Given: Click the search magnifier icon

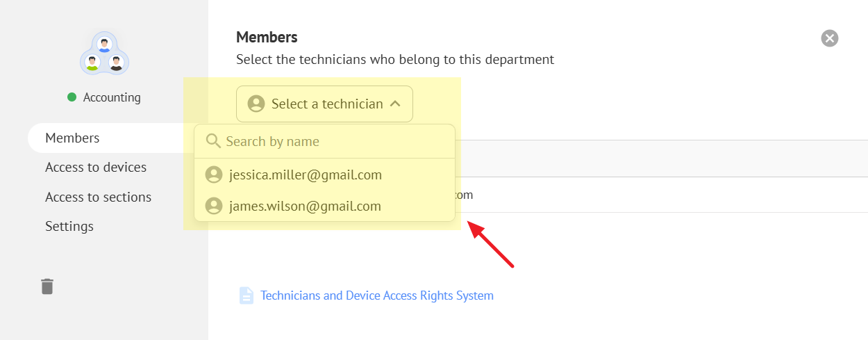Looking at the screenshot, I should tap(214, 142).
